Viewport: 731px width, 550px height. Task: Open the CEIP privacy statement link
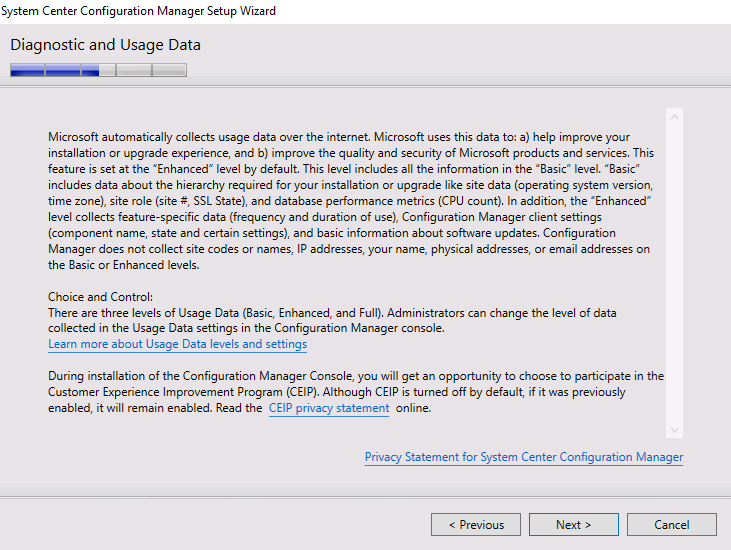click(329, 408)
